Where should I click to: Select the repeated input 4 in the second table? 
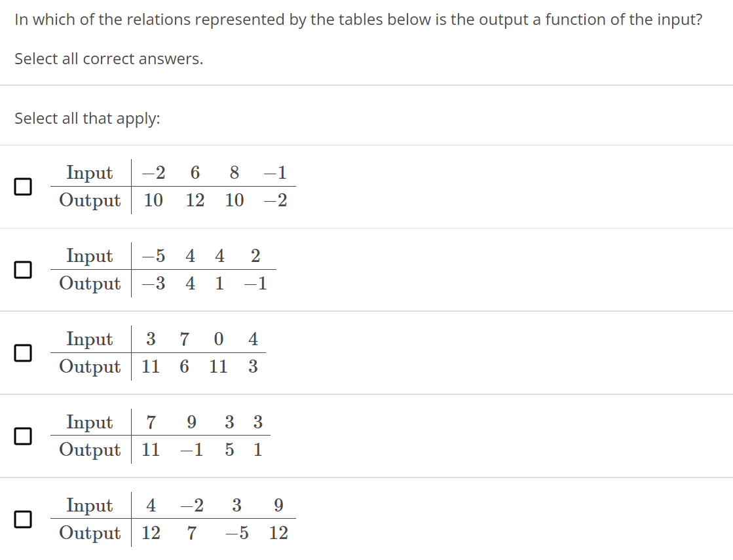190,256
